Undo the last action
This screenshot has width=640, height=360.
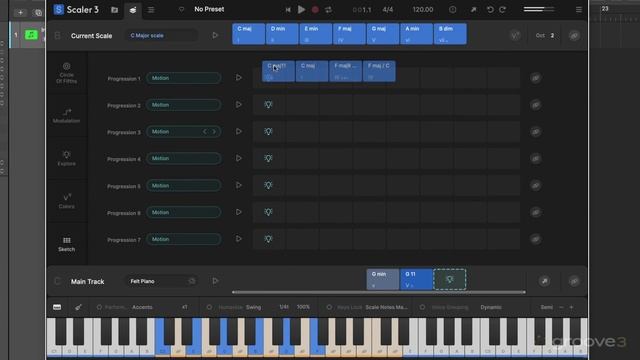pyautogui.click(x=490, y=9)
